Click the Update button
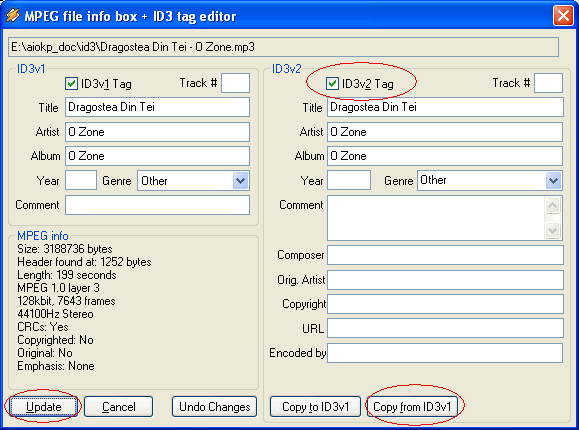Screen dimensions: 579x430 tap(43, 407)
